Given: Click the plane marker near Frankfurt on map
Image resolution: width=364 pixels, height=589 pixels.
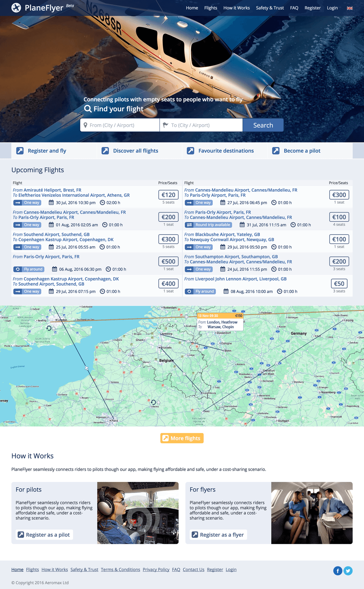Looking at the screenshot, I should click(x=277, y=363).
